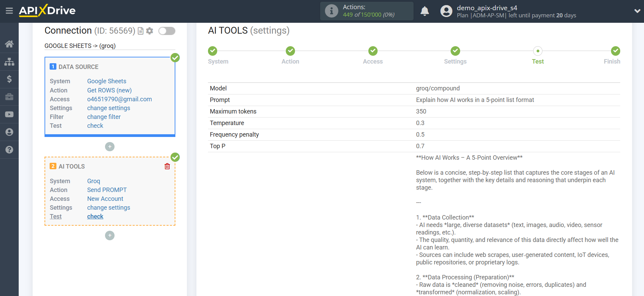644x296 pixels.
Task: Click the groq/compound model value
Action: (x=438, y=88)
